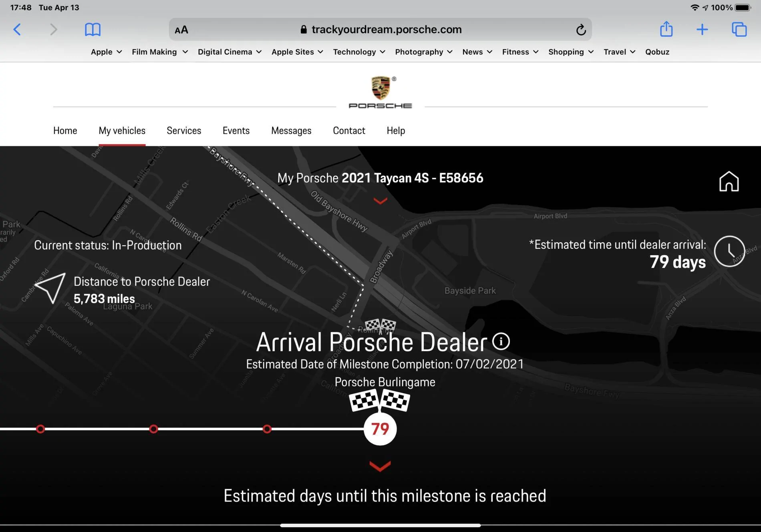Show all tabs overview icon
The width and height of the screenshot is (761, 532).
point(739,29)
